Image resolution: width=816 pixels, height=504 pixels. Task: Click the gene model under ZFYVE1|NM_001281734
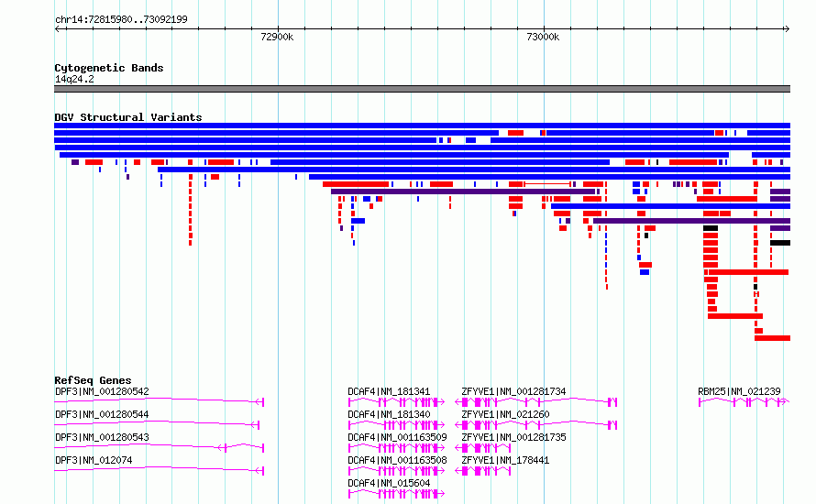coord(536,402)
